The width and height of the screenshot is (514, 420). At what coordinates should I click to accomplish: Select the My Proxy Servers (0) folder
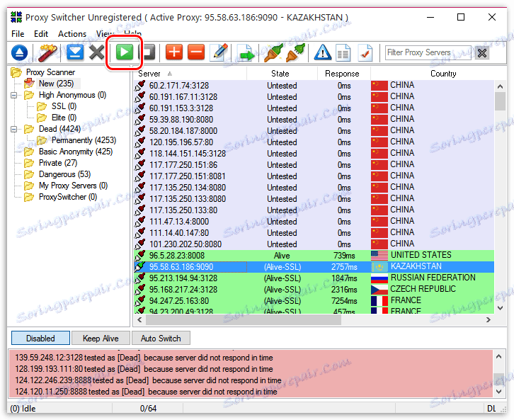coord(73,186)
